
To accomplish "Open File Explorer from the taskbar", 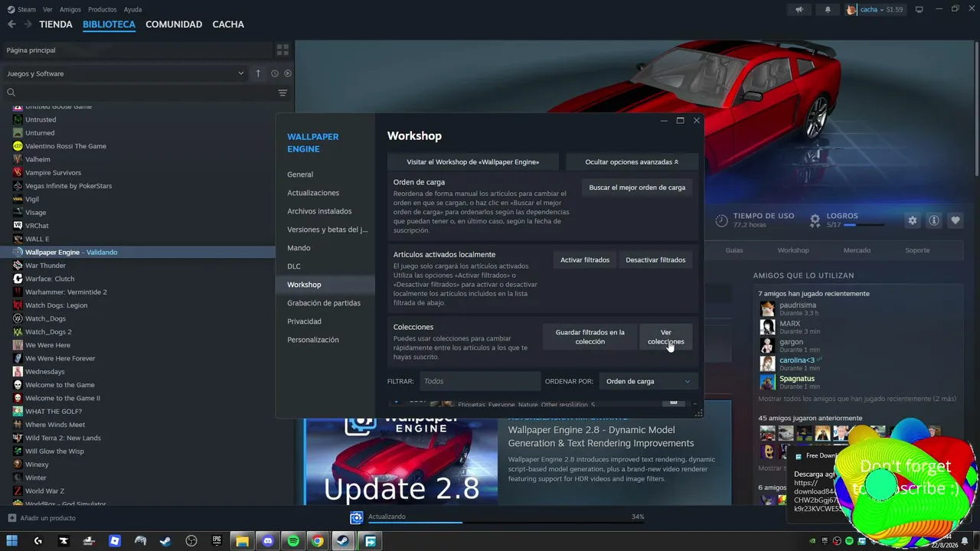I will point(242,541).
